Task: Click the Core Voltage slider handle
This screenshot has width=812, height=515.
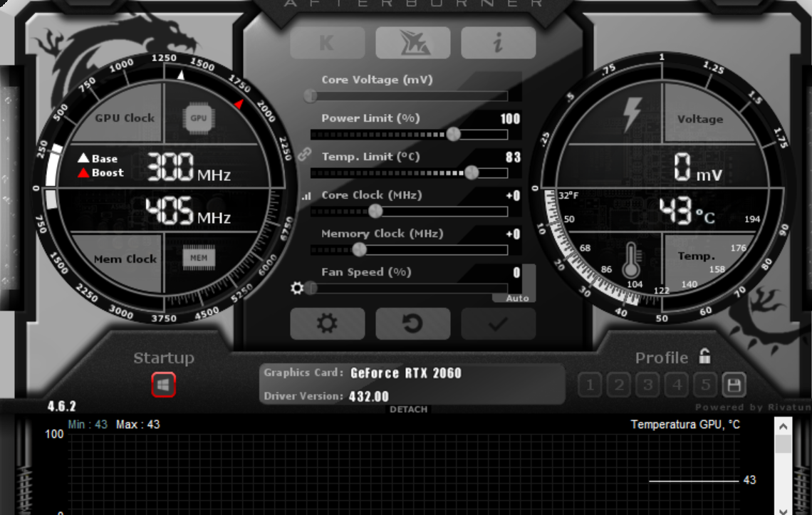Action: click(x=310, y=96)
